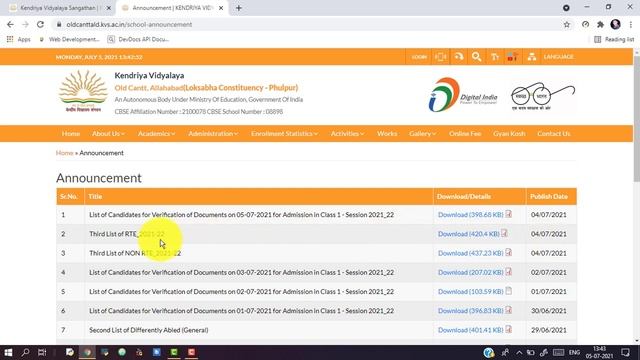Open the Language selector
This screenshot has width=640, height=360.
[558, 57]
